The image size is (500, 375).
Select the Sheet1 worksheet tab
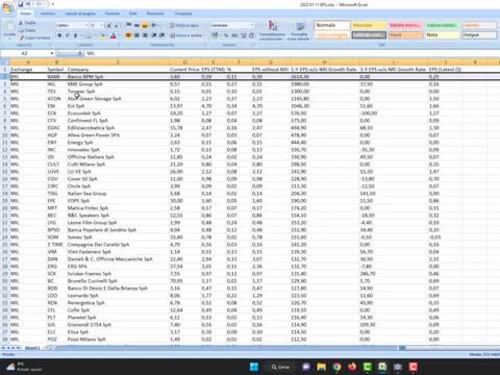32,348
